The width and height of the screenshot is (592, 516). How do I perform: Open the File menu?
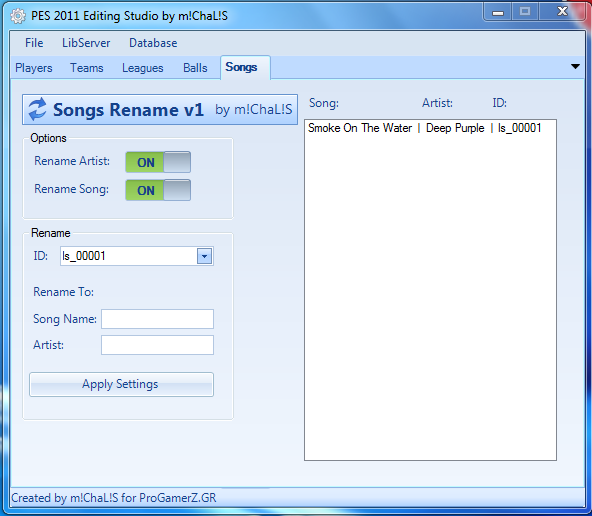34,43
